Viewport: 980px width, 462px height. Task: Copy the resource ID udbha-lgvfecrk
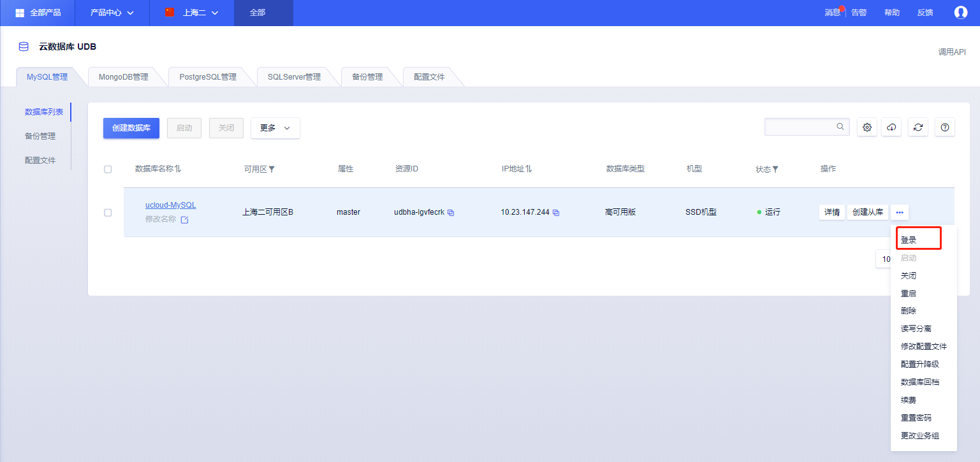click(451, 212)
